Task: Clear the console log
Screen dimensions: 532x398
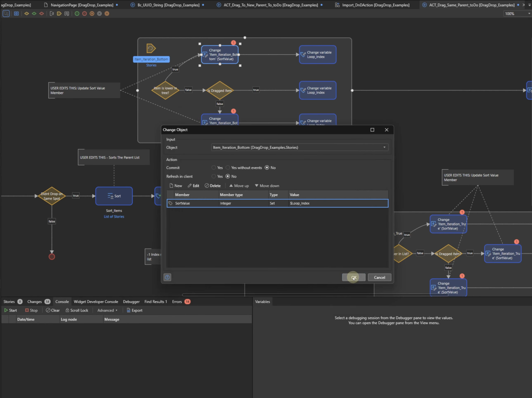Action: tap(53, 310)
